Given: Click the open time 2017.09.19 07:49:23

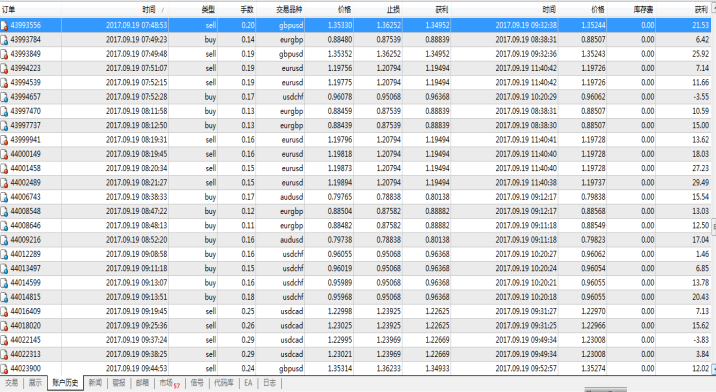Looking at the screenshot, I should pos(137,40).
